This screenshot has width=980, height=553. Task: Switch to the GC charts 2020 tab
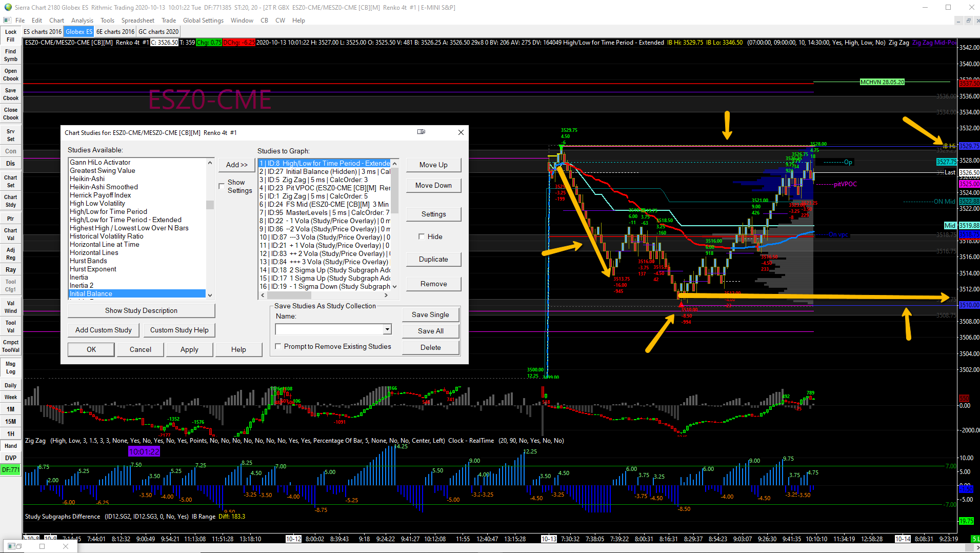pyautogui.click(x=158, y=32)
